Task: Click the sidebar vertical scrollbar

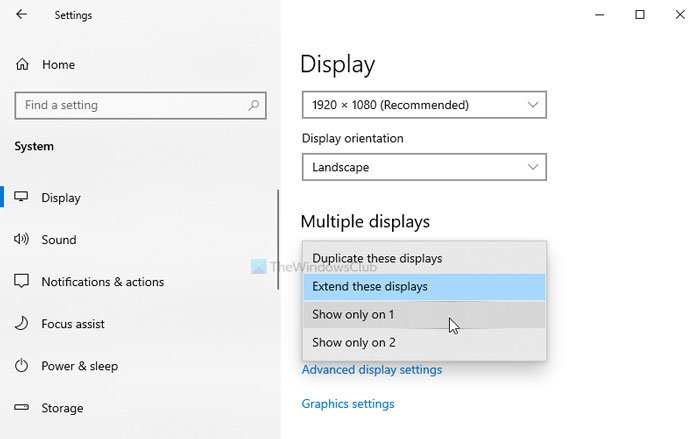Action: pos(278,240)
